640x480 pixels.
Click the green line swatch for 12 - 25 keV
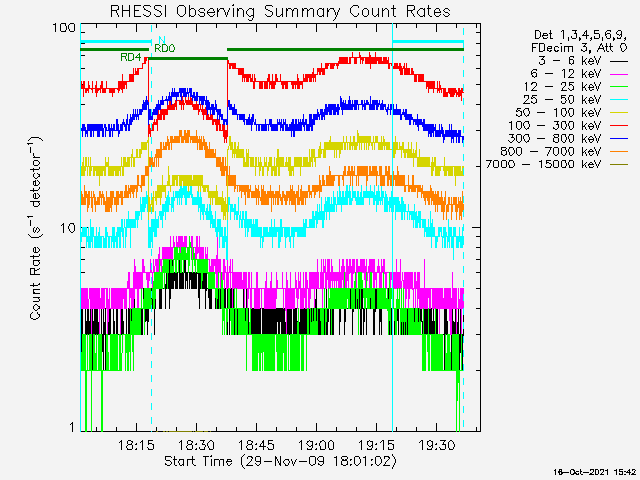(619, 87)
